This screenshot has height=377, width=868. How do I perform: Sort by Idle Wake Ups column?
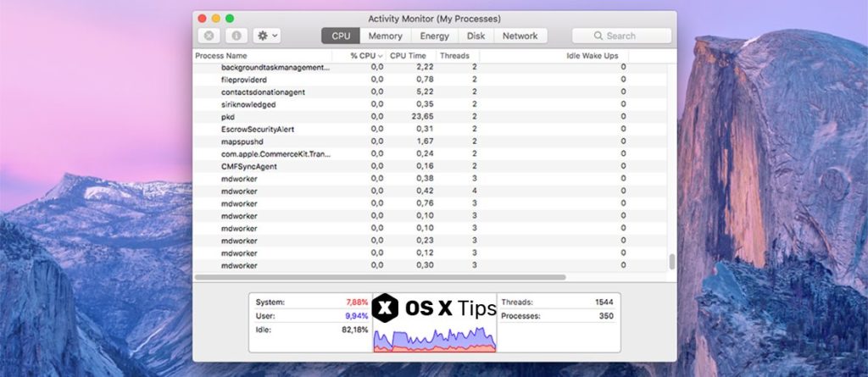click(592, 56)
